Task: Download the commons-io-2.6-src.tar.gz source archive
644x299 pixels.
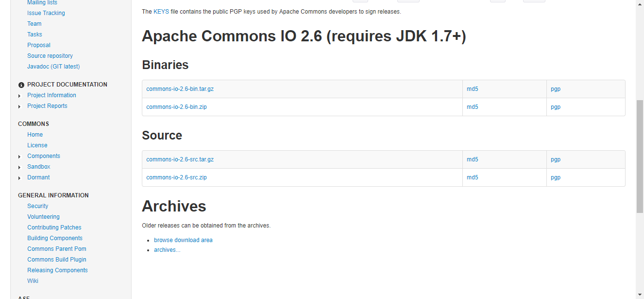Action: pyautogui.click(x=180, y=159)
